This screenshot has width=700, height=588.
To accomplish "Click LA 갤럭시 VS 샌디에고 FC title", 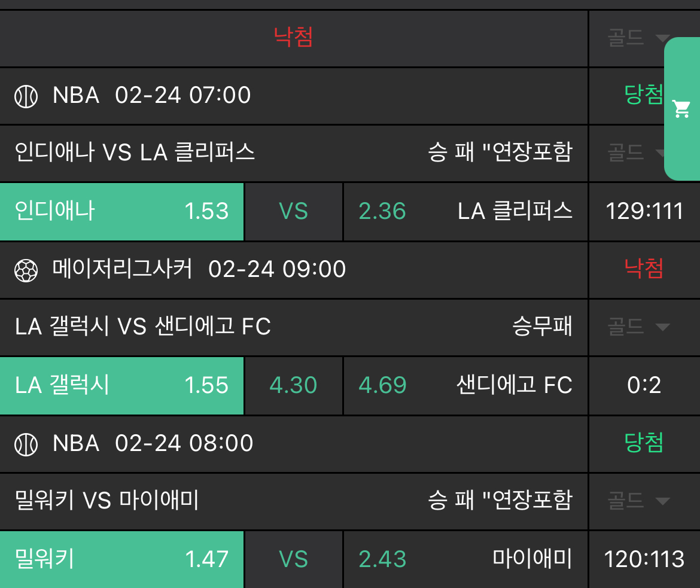I will [143, 327].
